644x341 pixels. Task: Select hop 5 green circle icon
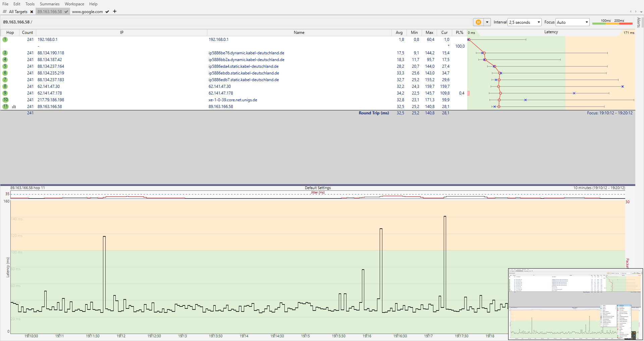click(x=5, y=66)
